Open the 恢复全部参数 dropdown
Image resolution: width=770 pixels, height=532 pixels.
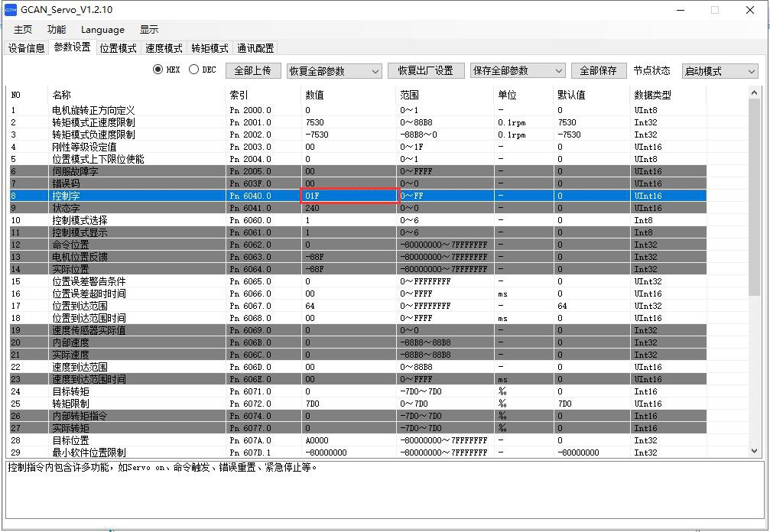click(333, 71)
